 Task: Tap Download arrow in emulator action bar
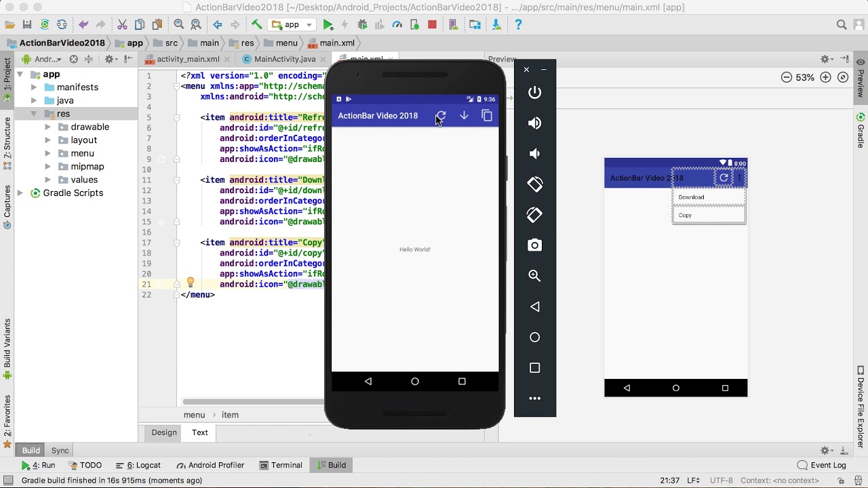tap(464, 116)
